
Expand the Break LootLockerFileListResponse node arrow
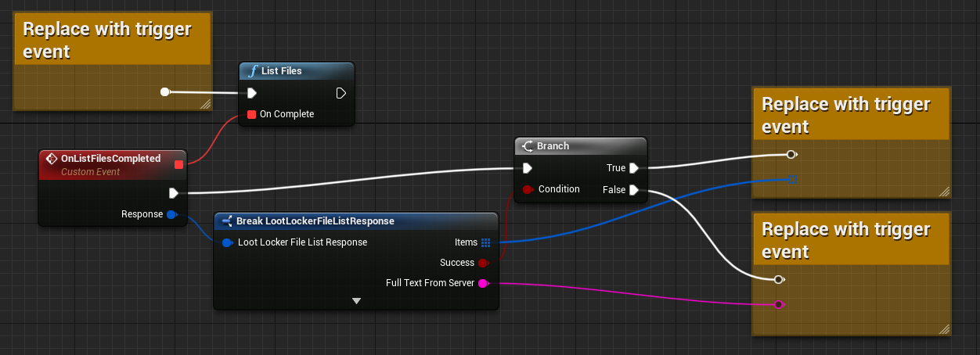[356, 301]
